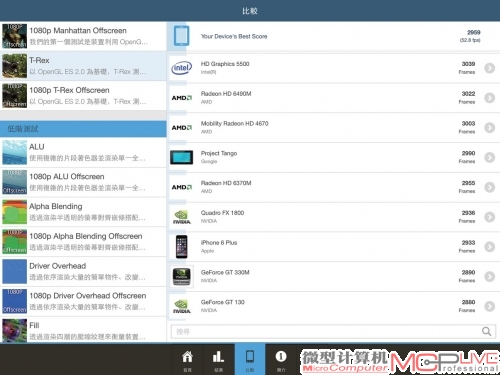Image resolution: width=500 pixels, height=375 pixels.
Task: Click the iPhone 6 Plus name
Action: point(219,242)
